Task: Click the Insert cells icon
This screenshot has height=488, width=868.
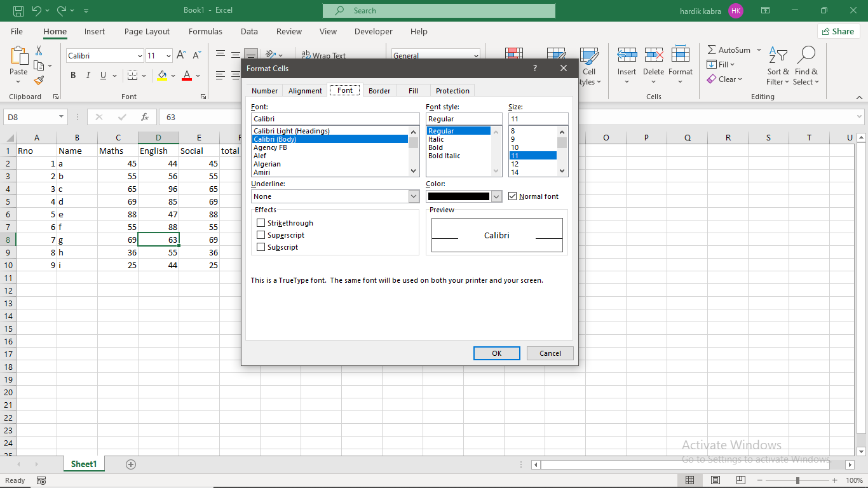Action: tap(627, 55)
